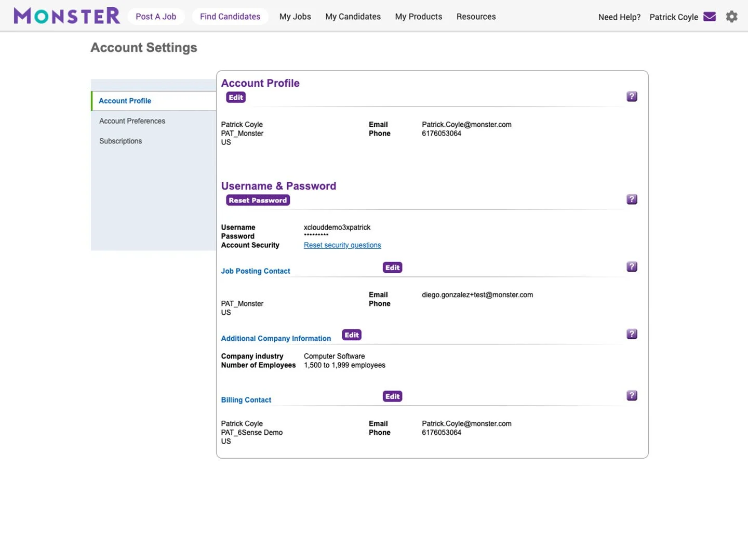The width and height of the screenshot is (748, 560).
Task: Open the settings gear icon
Action: click(x=731, y=17)
